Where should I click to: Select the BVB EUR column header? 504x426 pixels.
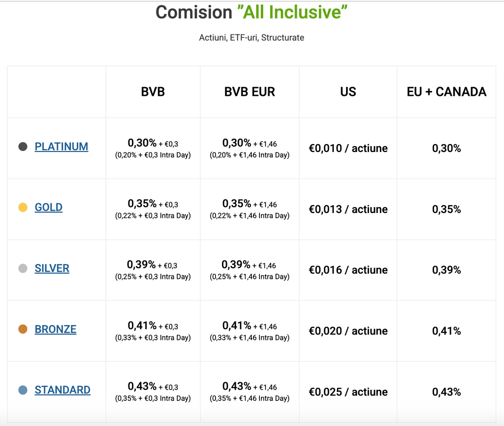coord(250,92)
